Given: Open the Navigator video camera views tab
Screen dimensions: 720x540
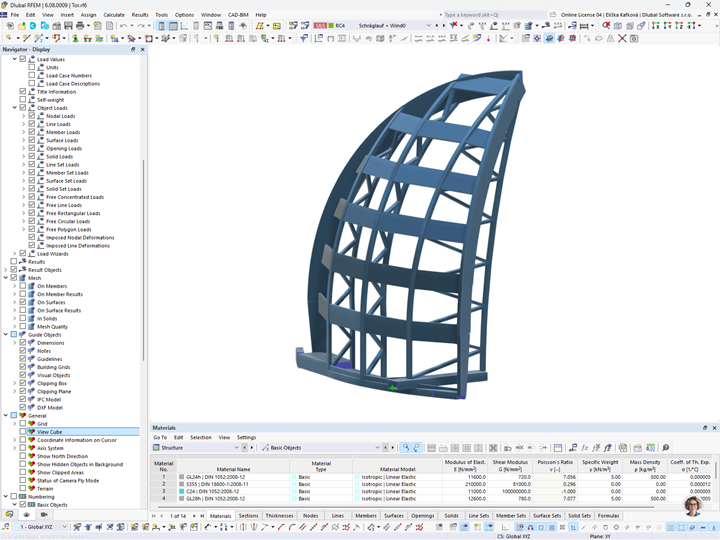Looking at the screenshot, I should pos(44,515).
